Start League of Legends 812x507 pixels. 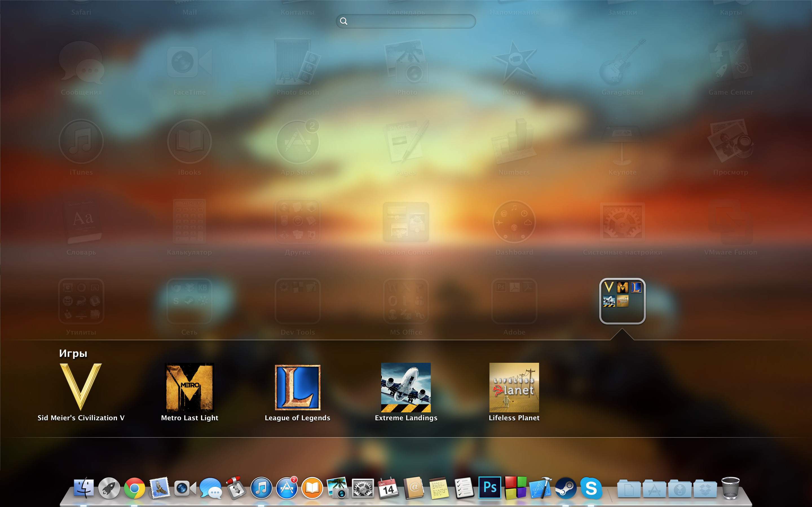tap(298, 387)
